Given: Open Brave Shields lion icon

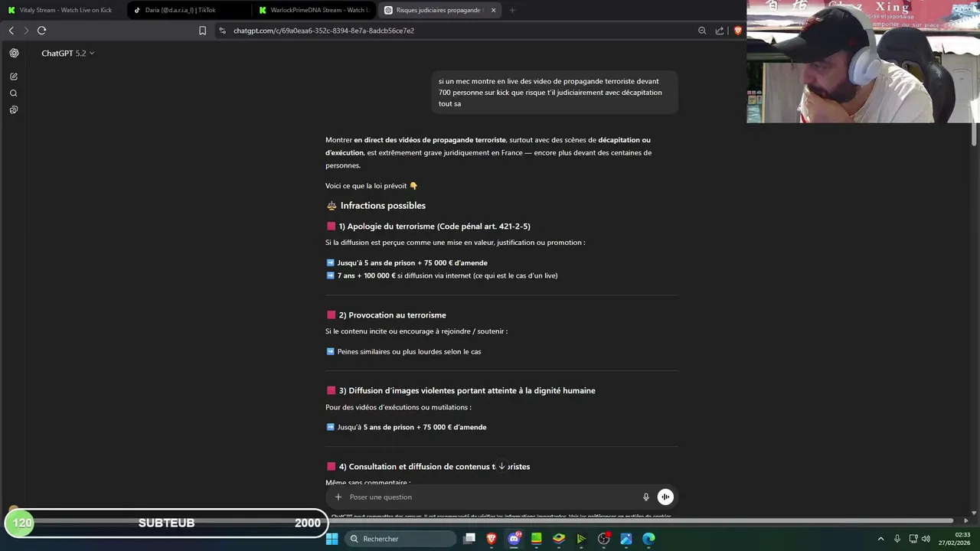Looking at the screenshot, I should [738, 31].
